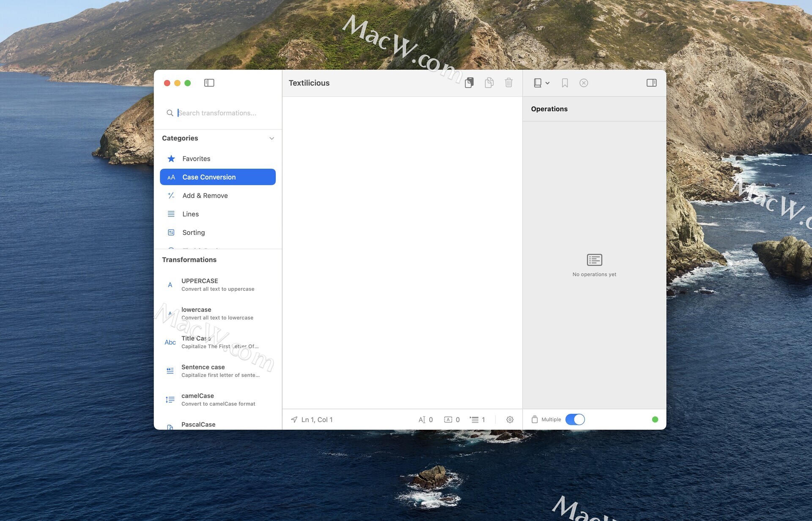Select the Favorites category
The width and height of the screenshot is (812, 521).
196,159
